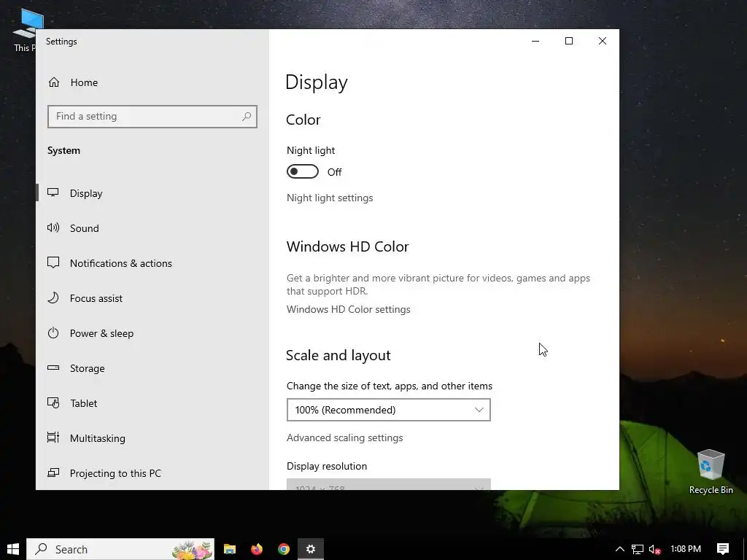
Task: Click the Power & sleep power icon
Action: pyautogui.click(x=53, y=332)
